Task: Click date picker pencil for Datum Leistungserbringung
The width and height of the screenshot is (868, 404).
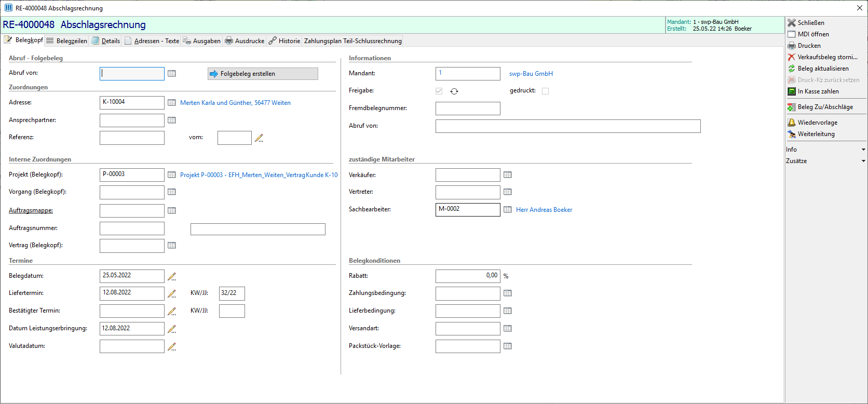Action: [172, 329]
